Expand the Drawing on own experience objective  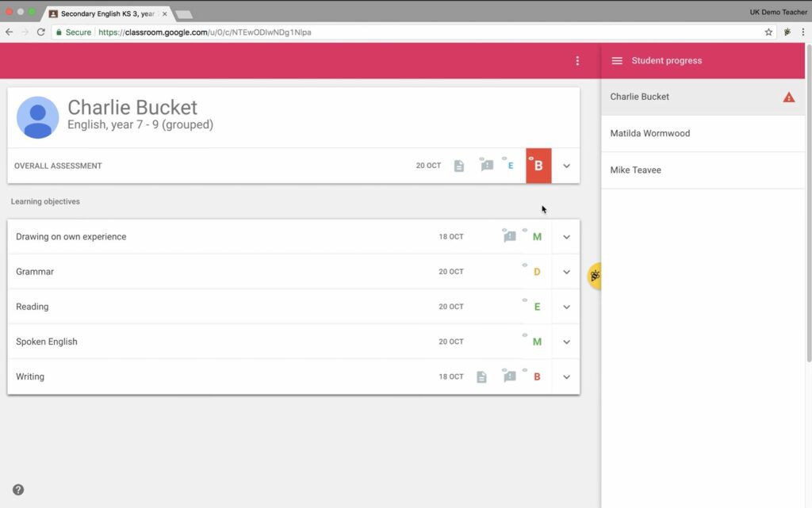[x=566, y=237]
